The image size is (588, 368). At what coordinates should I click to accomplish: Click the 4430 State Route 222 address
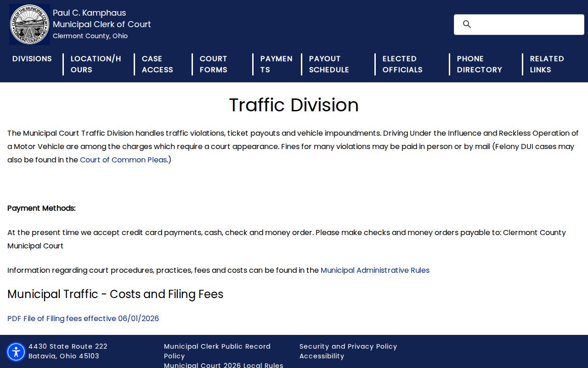point(68,346)
